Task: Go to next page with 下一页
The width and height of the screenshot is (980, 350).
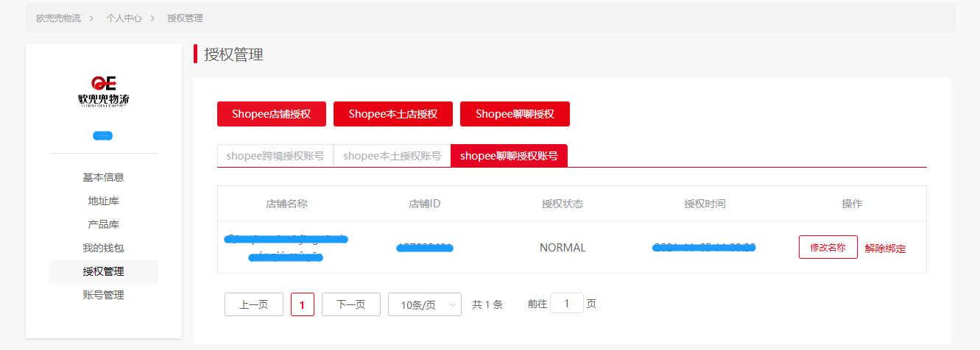Action: click(351, 304)
